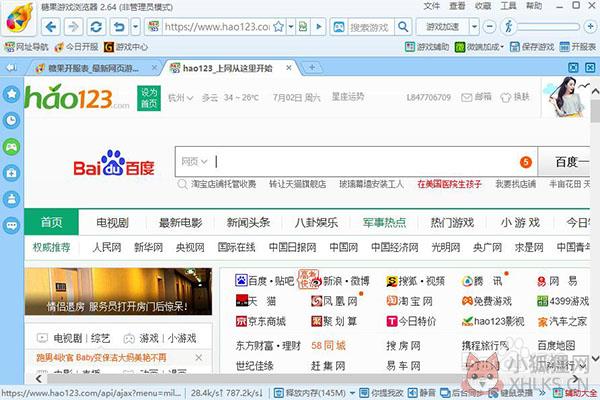This screenshot has height=400, width=600.
Task: Open the 人民网 link
Action: pos(107,247)
